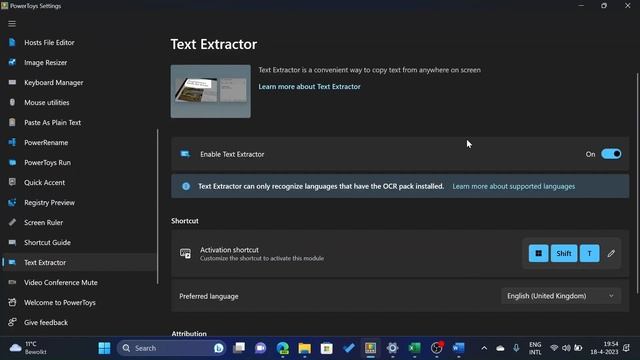Image resolution: width=640 pixels, height=360 pixels.
Task: Click the T key shortcut button
Action: (589, 253)
